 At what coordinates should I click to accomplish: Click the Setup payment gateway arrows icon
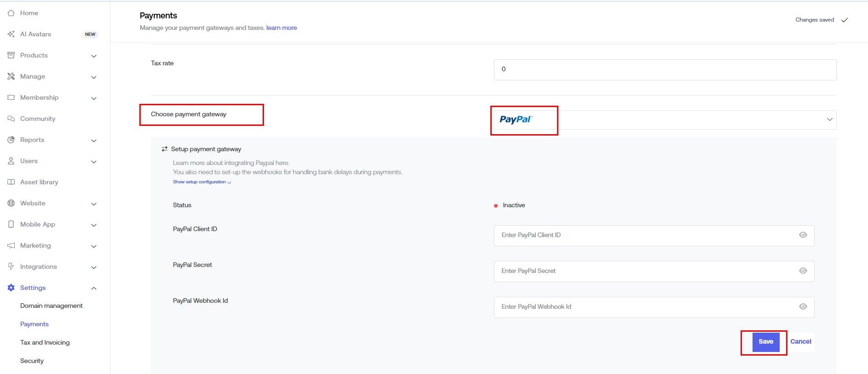tap(165, 149)
